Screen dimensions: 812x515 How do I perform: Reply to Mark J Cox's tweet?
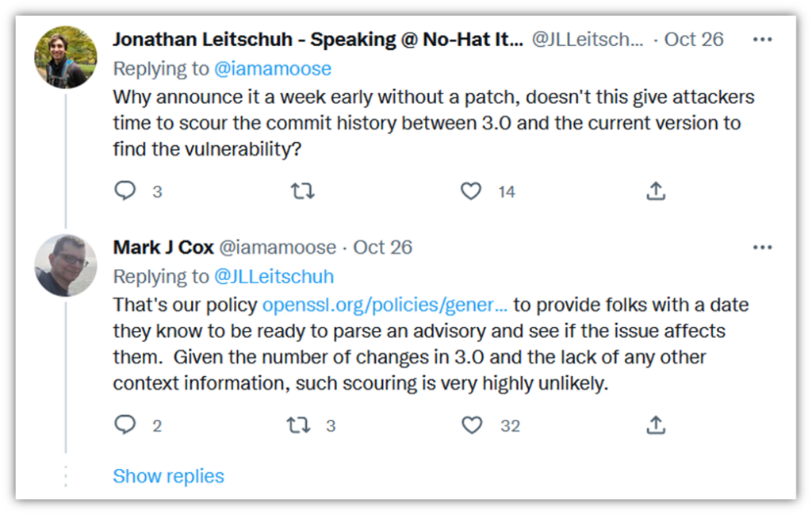click(x=125, y=425)
